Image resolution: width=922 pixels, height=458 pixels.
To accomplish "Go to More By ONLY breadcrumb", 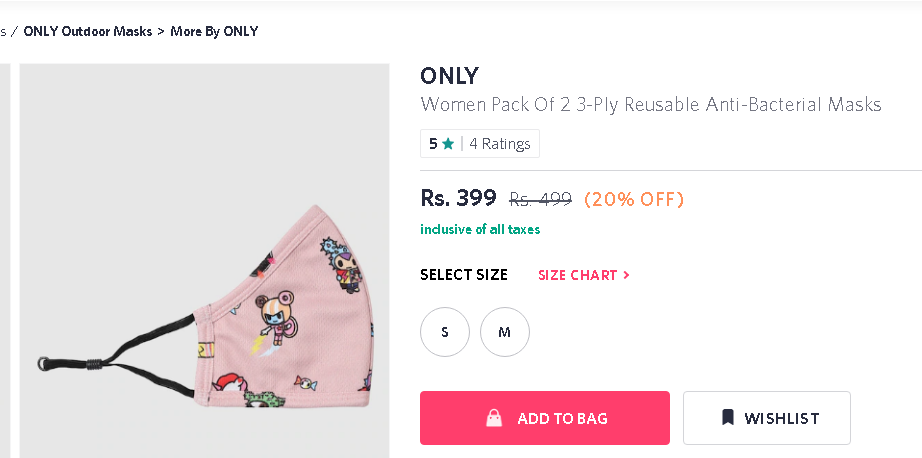I will 214,31.
